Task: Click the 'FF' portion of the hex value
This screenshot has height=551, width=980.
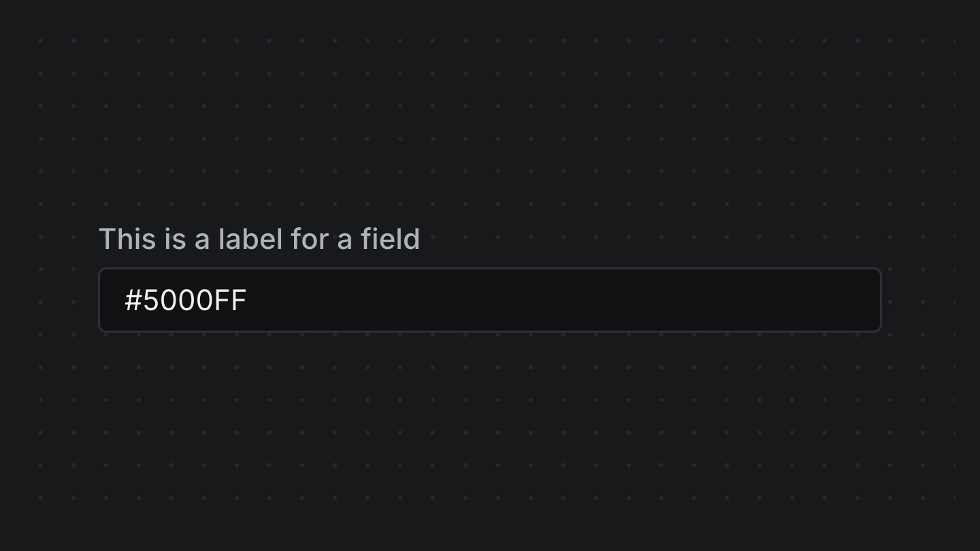Action: [x=230, y=300]
